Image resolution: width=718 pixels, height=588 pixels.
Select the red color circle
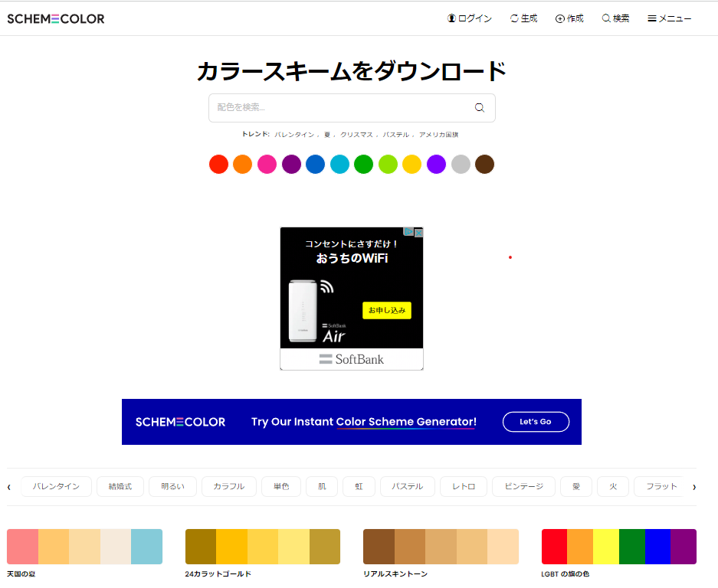218,165
